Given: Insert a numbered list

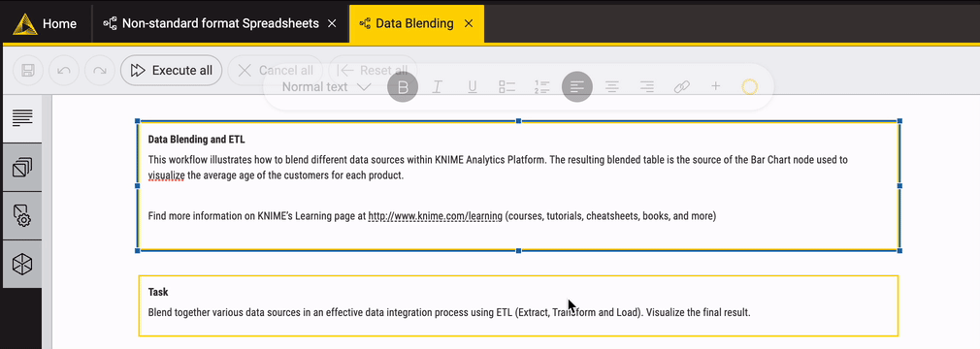Looking at the screenshot, I should point(541,87).
